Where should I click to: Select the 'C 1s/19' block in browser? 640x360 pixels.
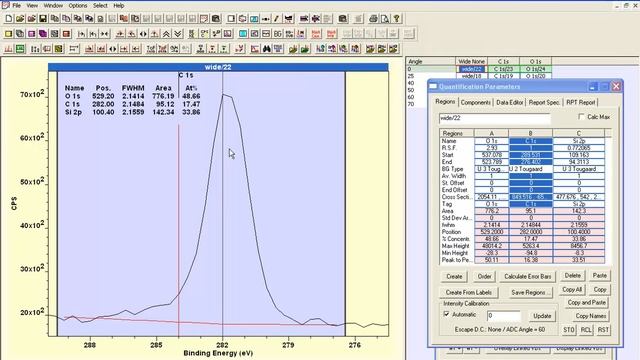coord(503,76)
